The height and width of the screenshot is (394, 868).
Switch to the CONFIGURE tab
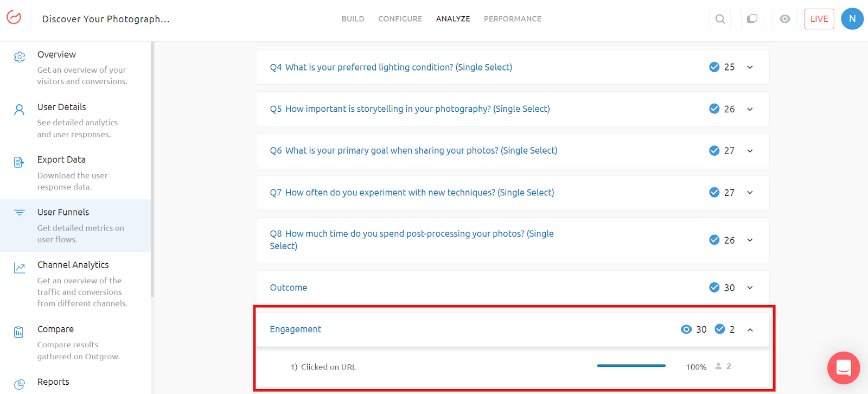pyautogui.click(x=400, y=19)
